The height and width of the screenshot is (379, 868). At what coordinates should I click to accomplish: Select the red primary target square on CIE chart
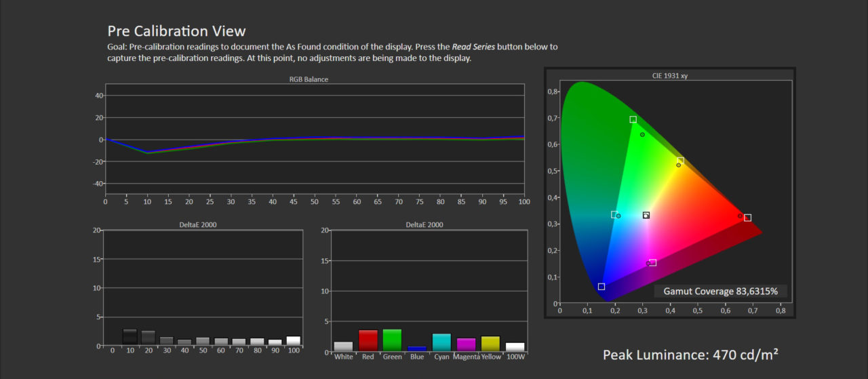coord(747,218)
